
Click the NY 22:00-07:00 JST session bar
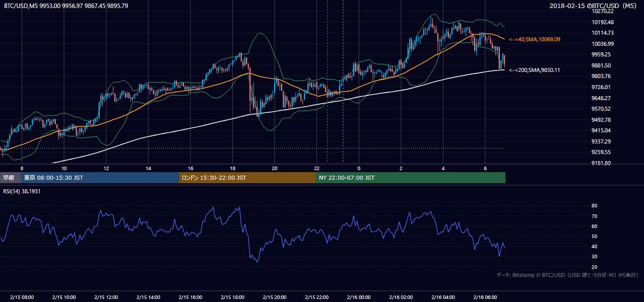click(x=410, y=178)
